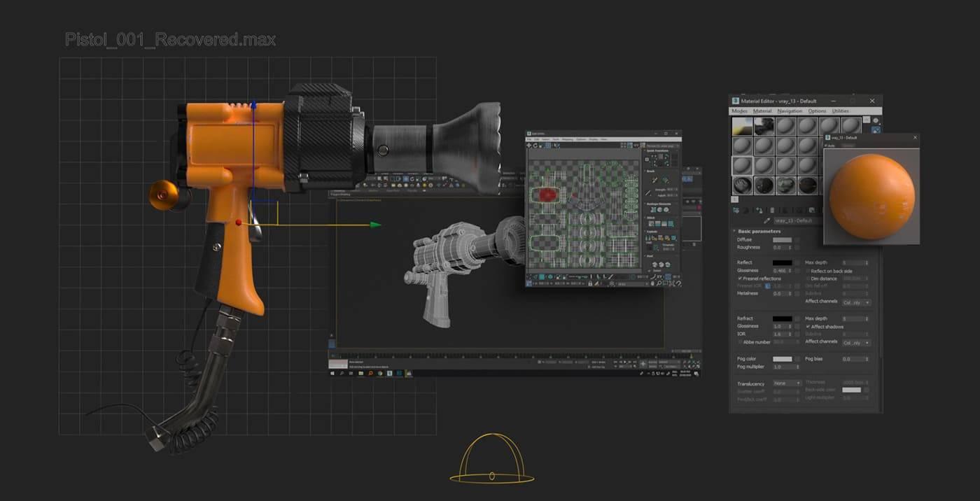Uncheck Affect shadows under Refract
The height and width of the screenshot is (501, 980).
(x=808, y=327)
